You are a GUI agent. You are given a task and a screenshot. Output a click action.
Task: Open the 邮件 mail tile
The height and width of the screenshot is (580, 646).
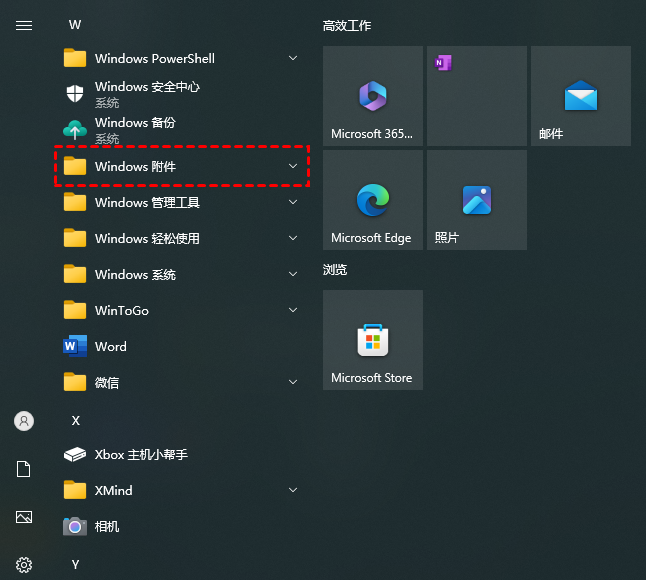(x=581, y=96)
